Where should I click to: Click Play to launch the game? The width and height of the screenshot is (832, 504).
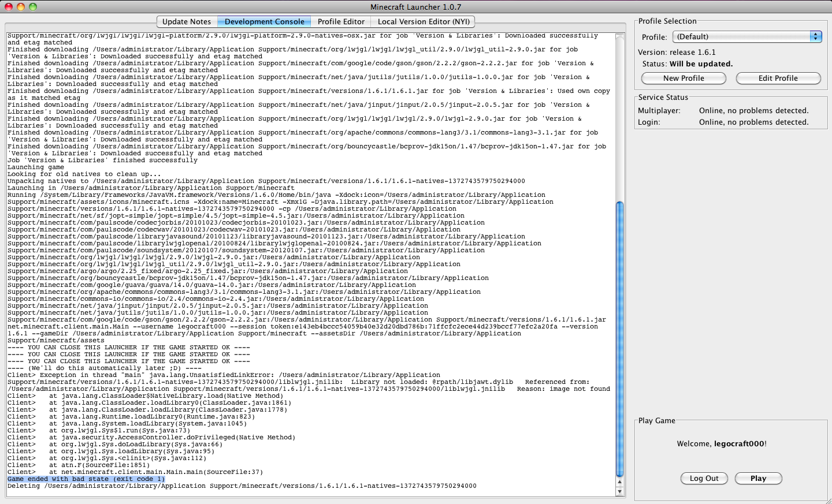click(758, 479)
